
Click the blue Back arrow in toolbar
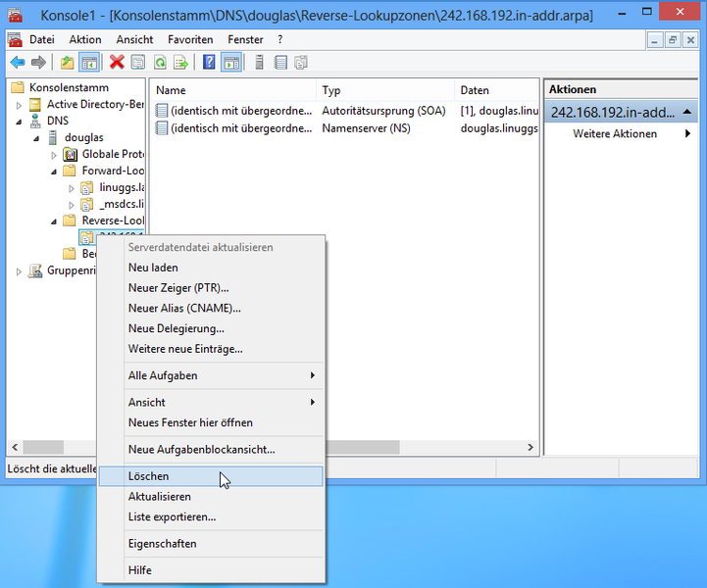pyautogui.click(x=17, y=63)
